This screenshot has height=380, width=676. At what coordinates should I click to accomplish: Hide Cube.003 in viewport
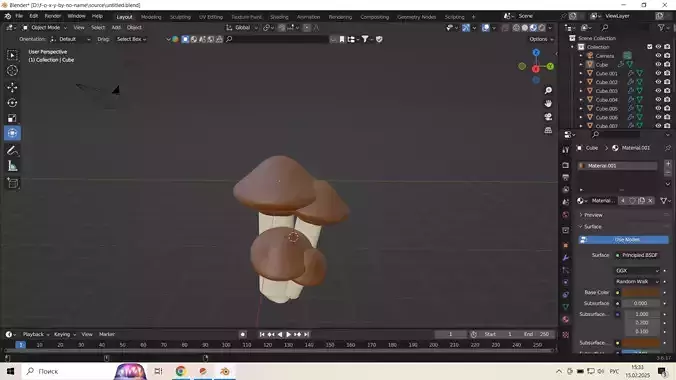pyautogui.click(x=658, y=91)
